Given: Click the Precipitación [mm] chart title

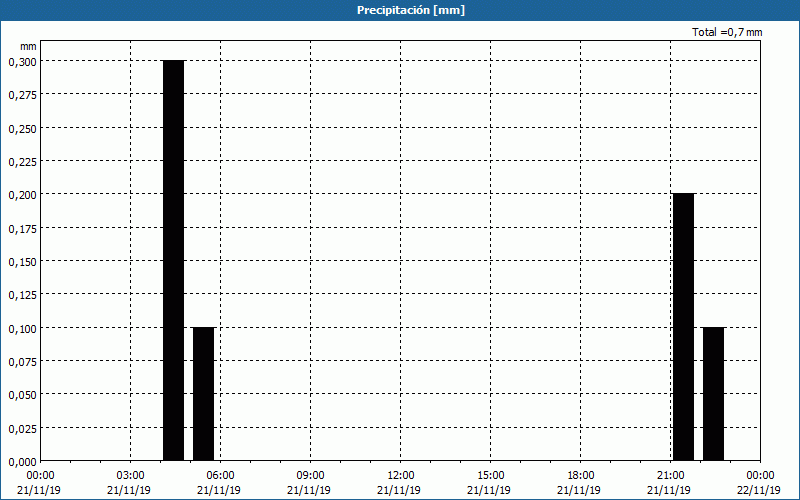Looking at the screenshot, I should point(411,10).
